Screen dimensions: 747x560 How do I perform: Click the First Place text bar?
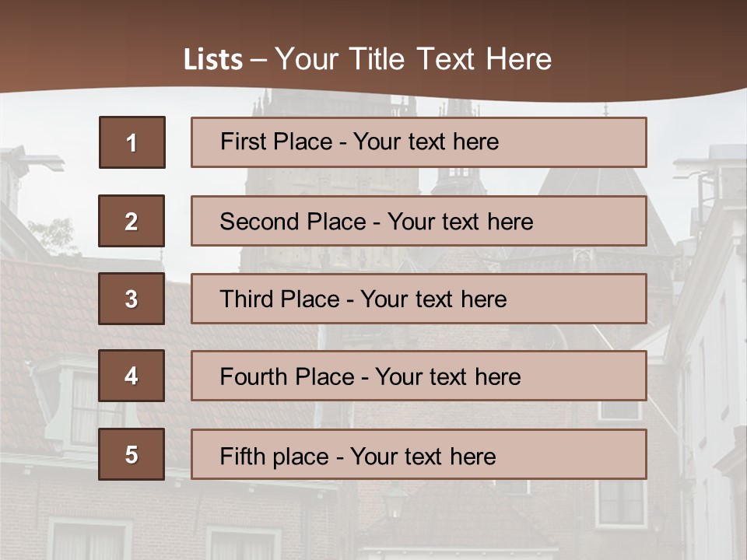419,142
